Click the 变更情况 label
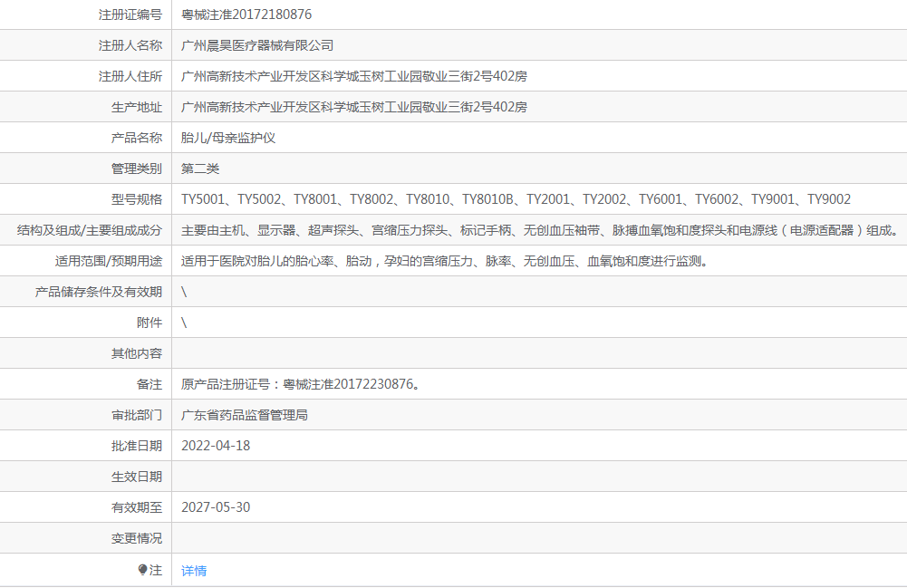The height and width of the screenshot is (588, 907). [x=137, y=538]
